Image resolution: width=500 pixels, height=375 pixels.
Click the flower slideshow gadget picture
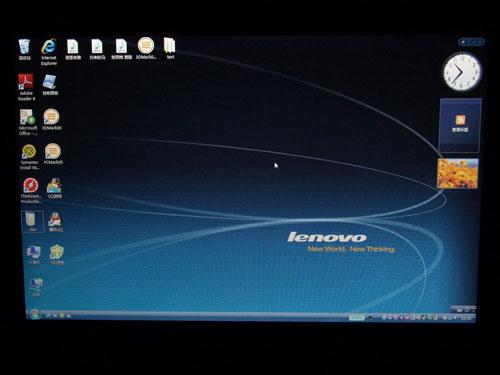[x=458, y=173]
